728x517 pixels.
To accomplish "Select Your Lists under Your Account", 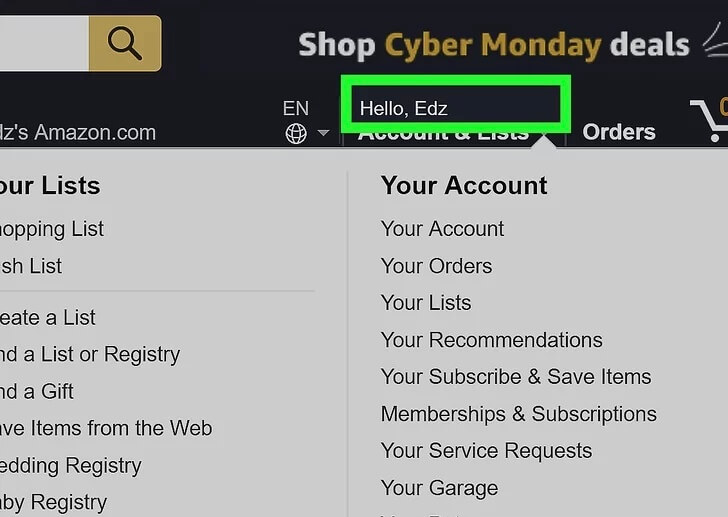I will [425, 303].
